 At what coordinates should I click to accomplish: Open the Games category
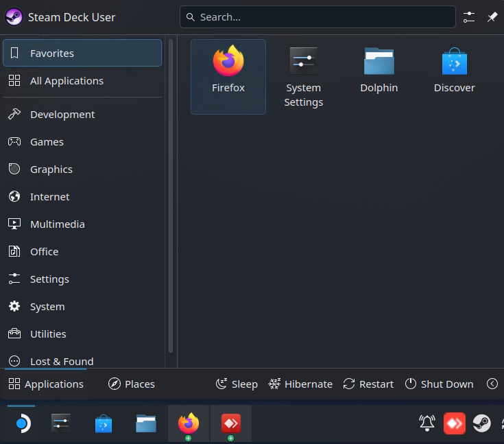point(82,142)
